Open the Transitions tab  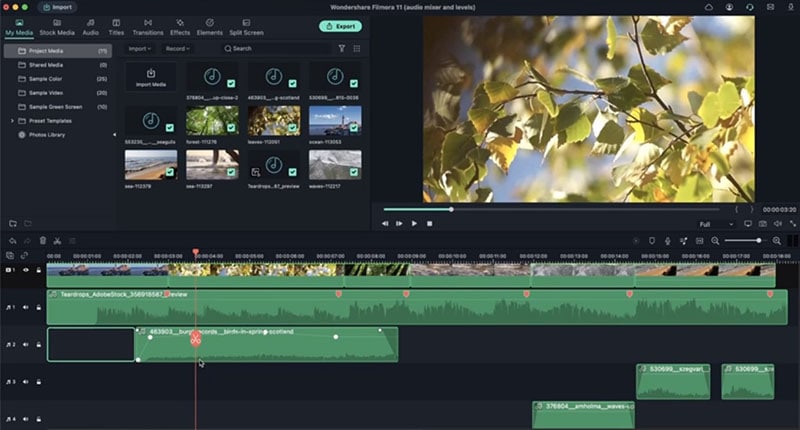pos(148,28)
